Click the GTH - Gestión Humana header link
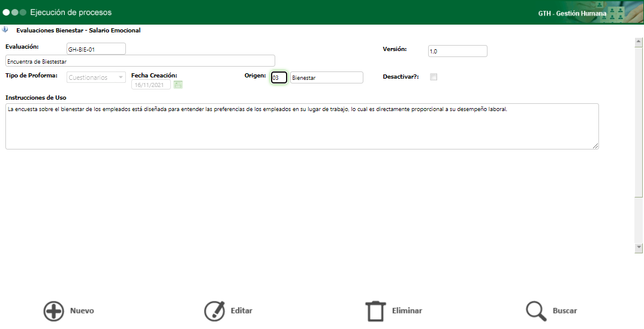The image size is (644, 329). (572, 14)
